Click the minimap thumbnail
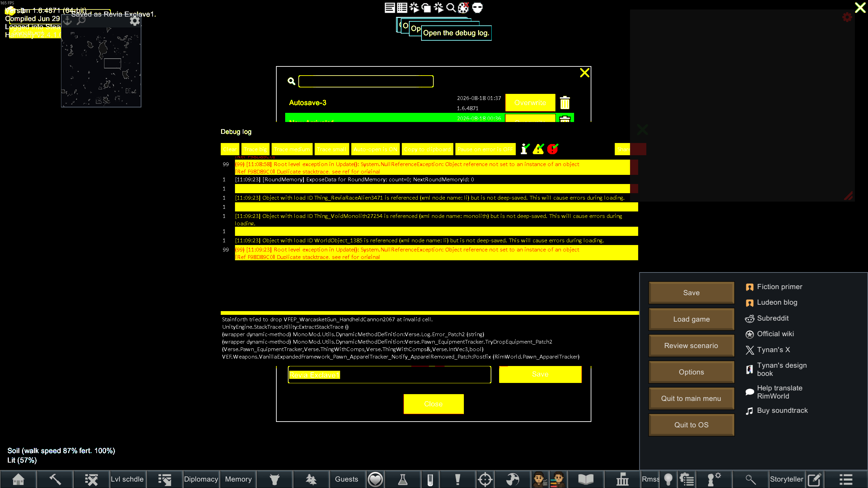868x488 pixels. tap(101, 67)
